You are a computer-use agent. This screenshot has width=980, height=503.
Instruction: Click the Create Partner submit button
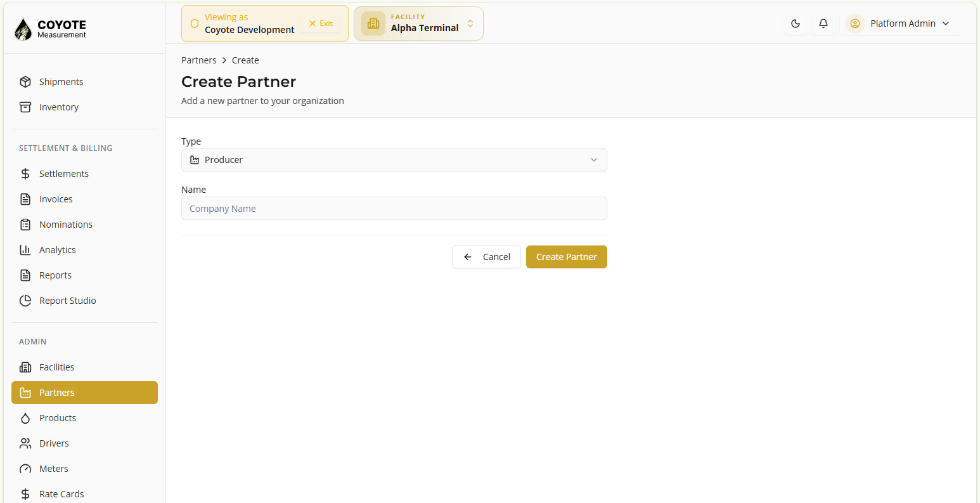[x=567, y=257]
